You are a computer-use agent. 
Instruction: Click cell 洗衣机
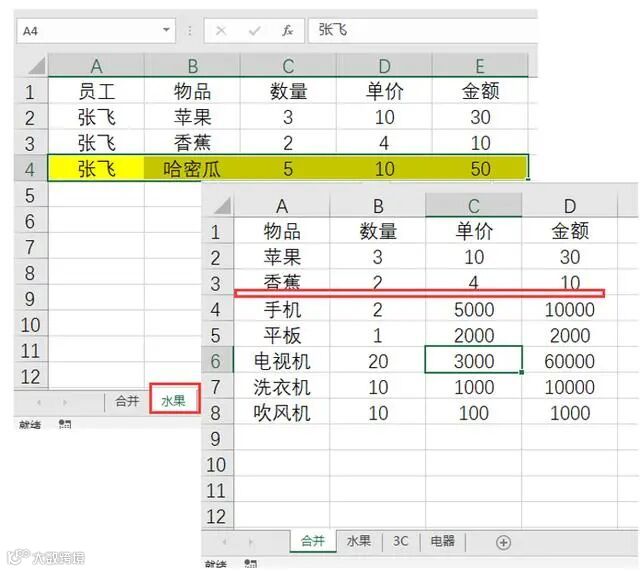coord(282,387)
